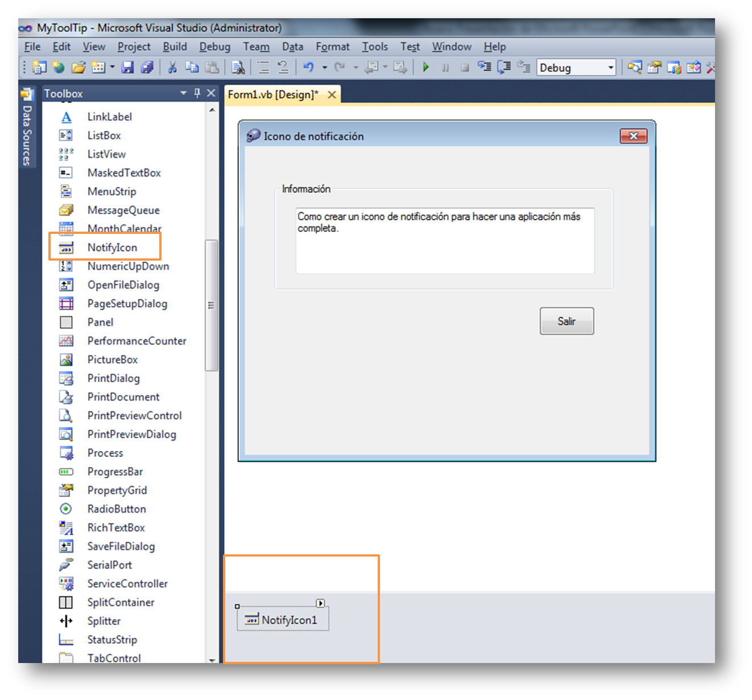This screenshot has height=700, width=752.
Task: Select the PictureBox control in the Toolbox
Action: (112, 359)
